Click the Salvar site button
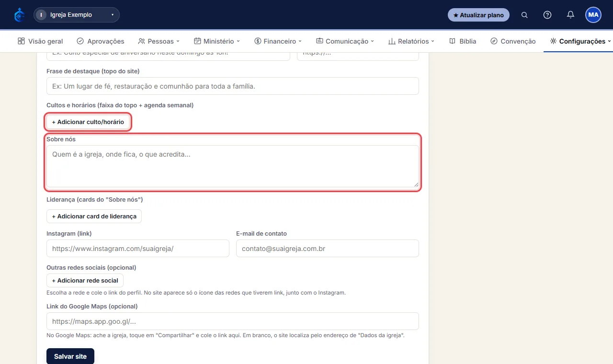613x364 pixels. point(70,356)
